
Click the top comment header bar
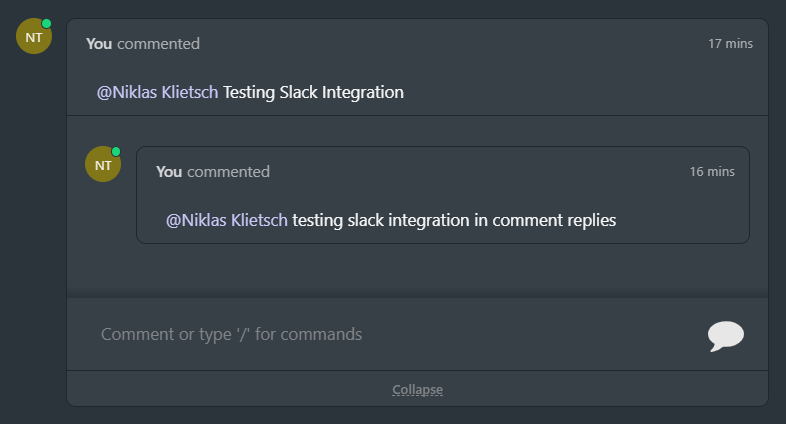(x=418, y=44)
